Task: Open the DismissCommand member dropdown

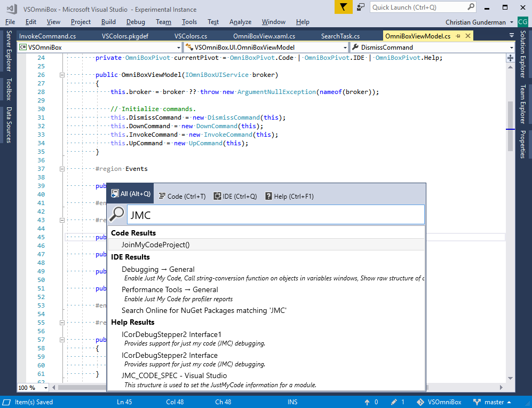Action: 512,48
